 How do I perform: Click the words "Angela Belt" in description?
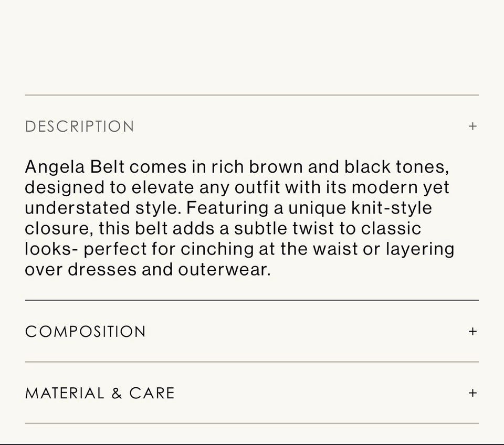click(x=75, y=167)
